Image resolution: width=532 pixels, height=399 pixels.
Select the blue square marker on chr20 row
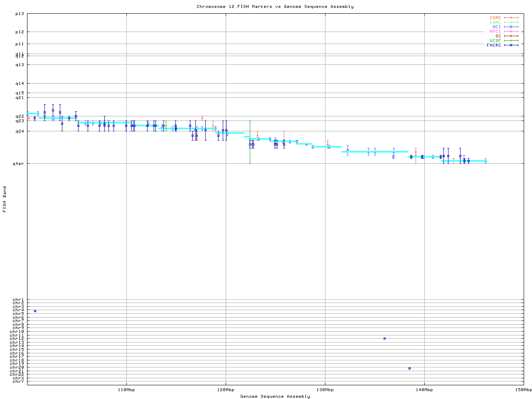[409, 368]
